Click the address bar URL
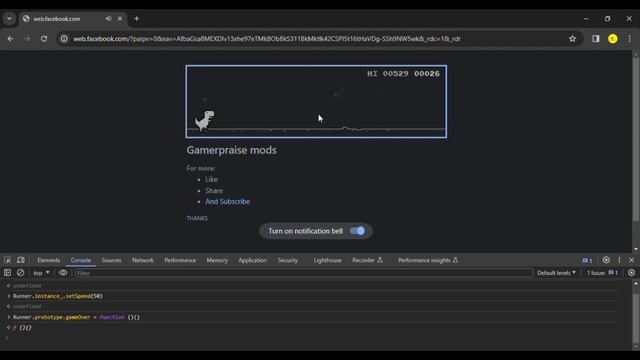Viewport: 640px width, 360px height. pos(267,39)
